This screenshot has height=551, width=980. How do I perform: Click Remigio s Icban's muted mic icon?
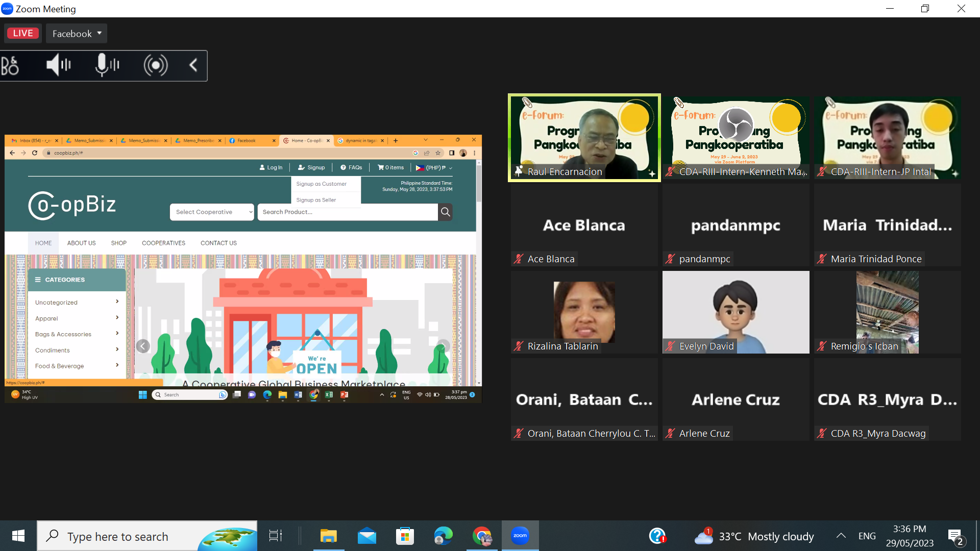(822, 346)
